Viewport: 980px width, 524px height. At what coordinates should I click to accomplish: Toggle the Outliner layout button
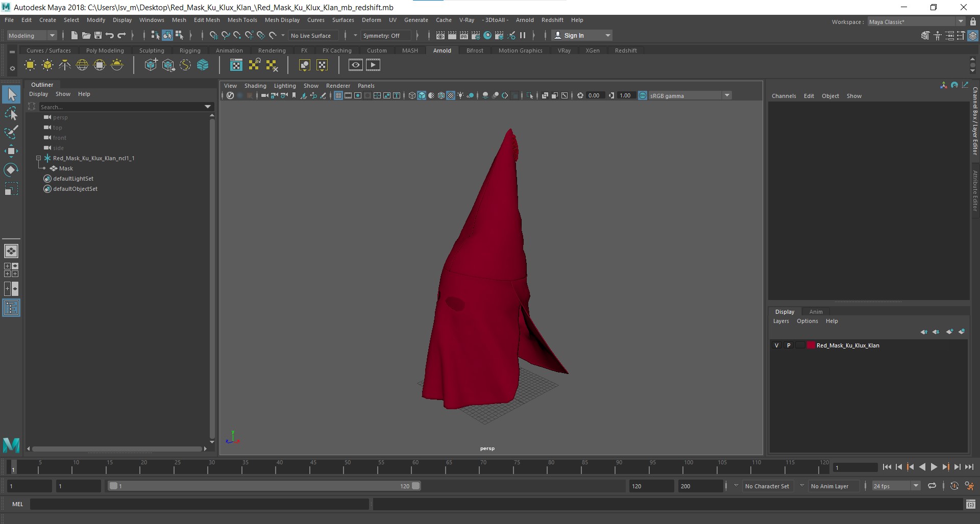click(x=11, y=308)
